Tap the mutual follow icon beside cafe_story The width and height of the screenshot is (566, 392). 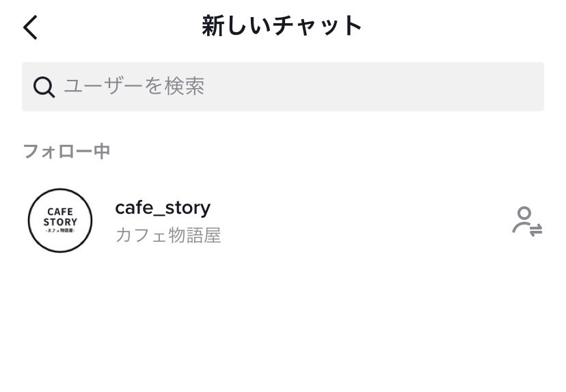point(527,221)
